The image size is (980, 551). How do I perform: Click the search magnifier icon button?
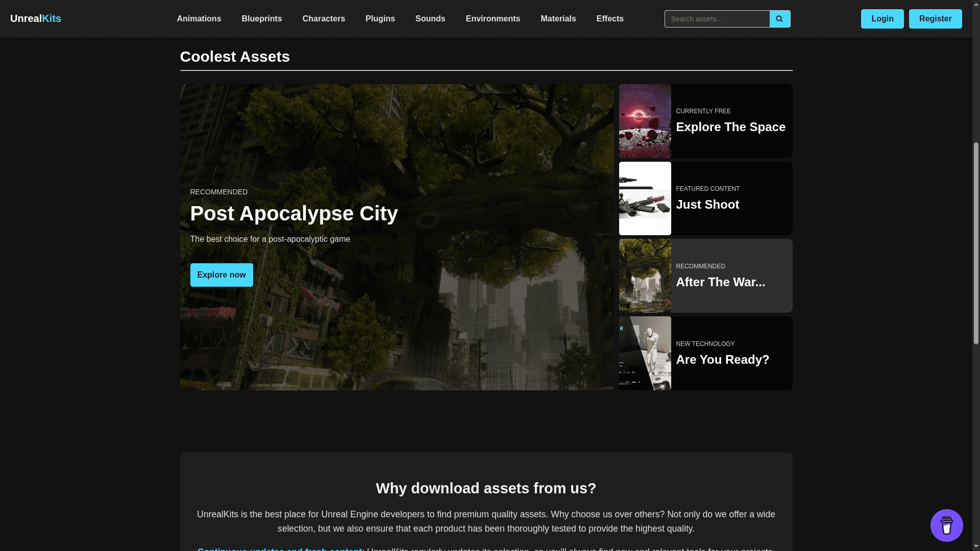pyautogui.click(x=779, y=19)
